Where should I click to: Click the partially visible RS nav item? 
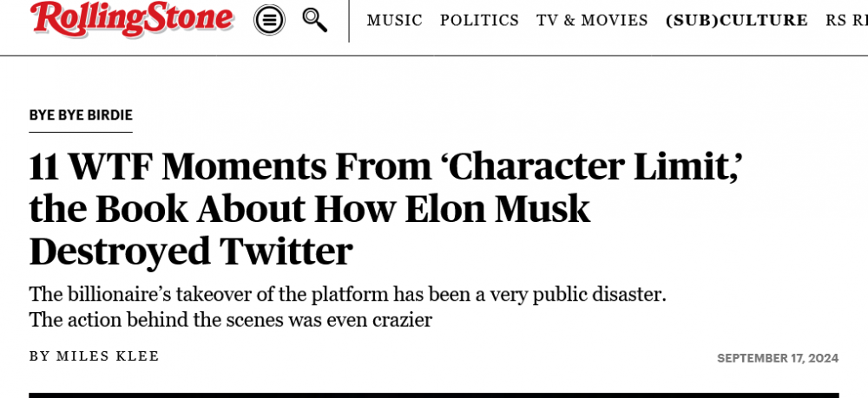845,20
